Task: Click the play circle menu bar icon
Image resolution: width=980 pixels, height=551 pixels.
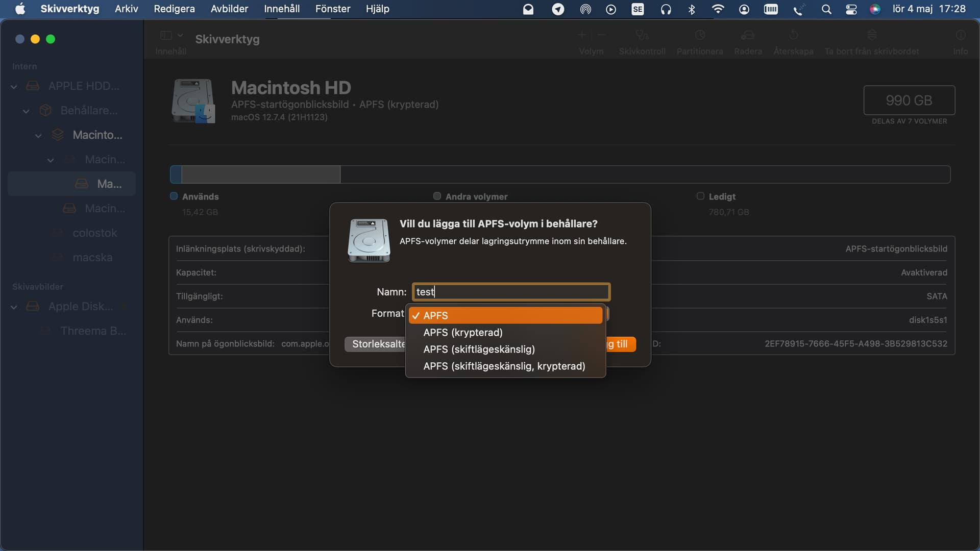Action: (611, 9)
